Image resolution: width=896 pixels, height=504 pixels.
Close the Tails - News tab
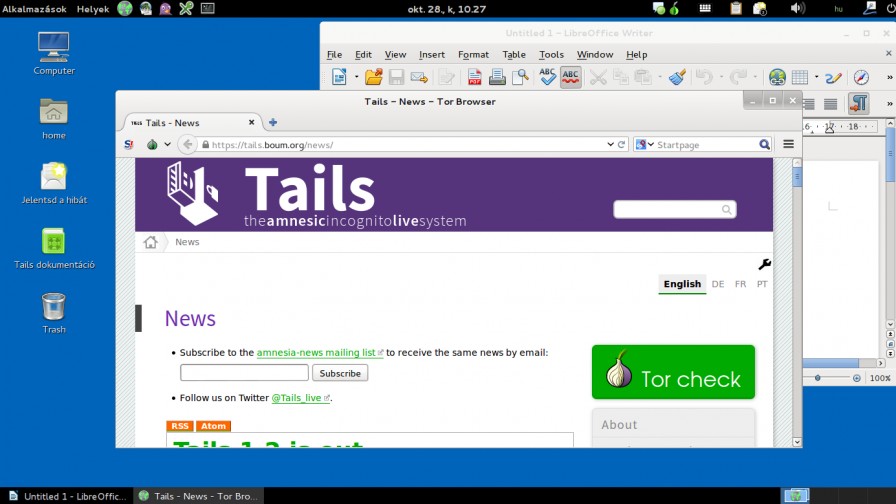click(251, 122)
